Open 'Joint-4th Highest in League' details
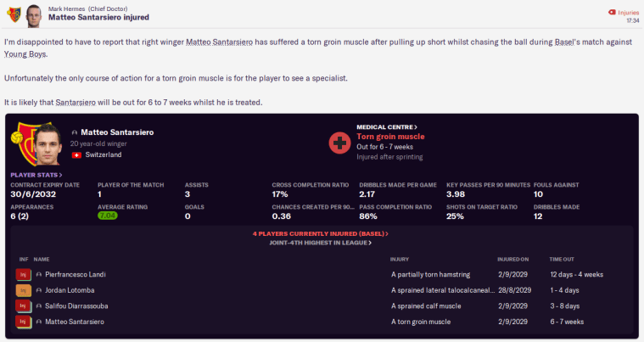This screenshot has height=342, width=644. click(320, 243)
